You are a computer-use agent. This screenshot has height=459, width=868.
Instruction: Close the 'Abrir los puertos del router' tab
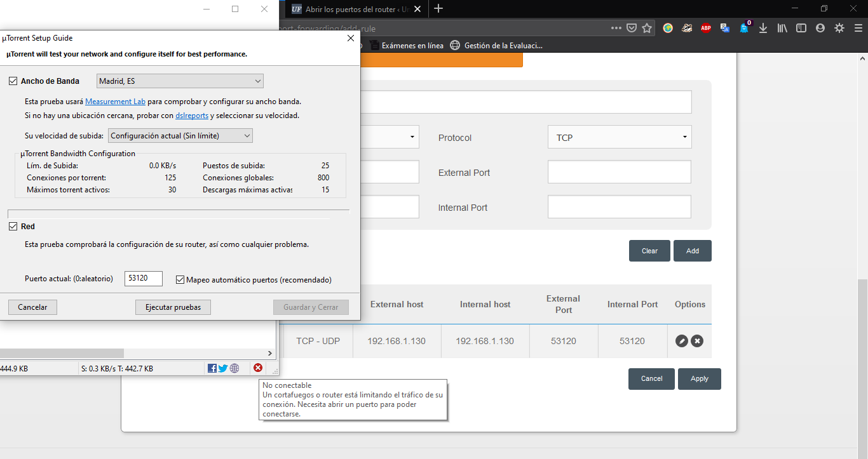417,9
